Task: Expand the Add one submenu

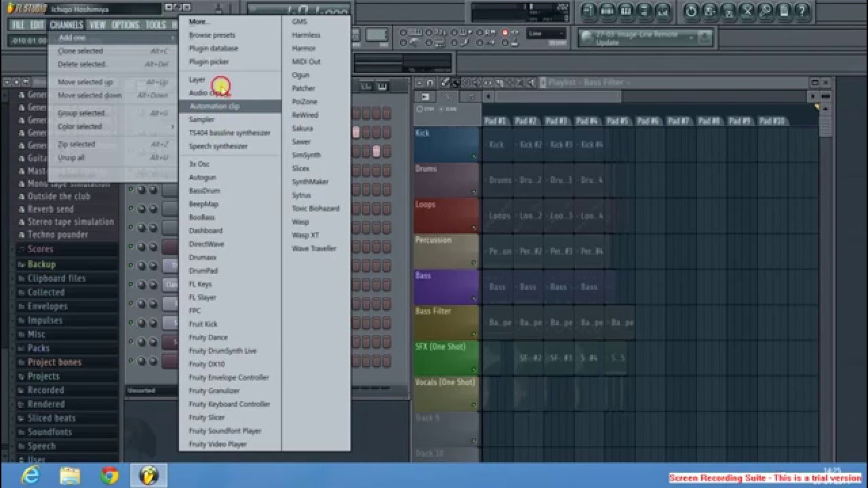Action: pyautogui.click(x=113, y=38)
